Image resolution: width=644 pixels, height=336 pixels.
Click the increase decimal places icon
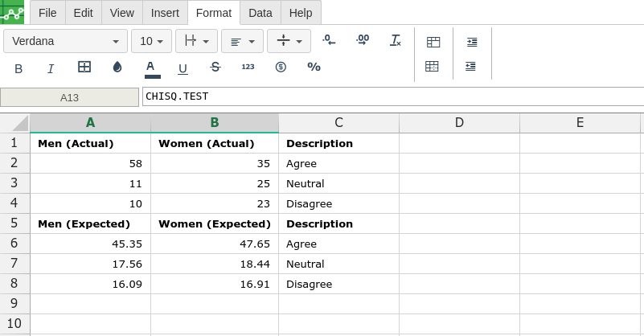(x=363, y=40)
